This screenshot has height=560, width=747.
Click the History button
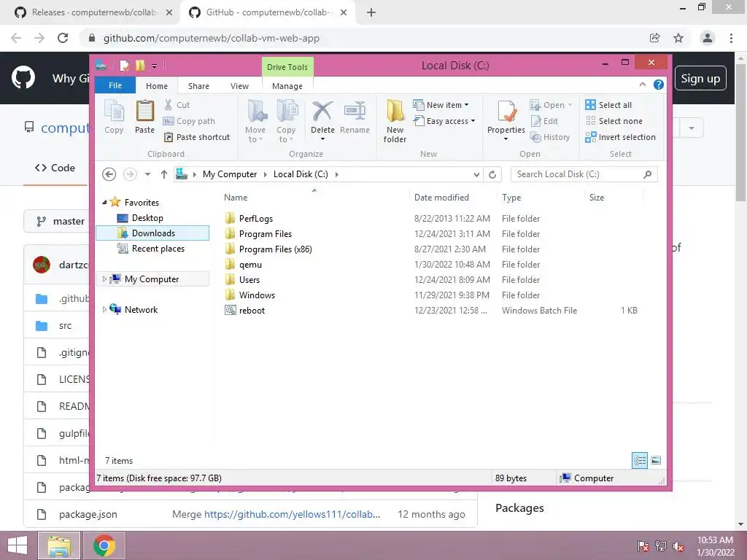tap(550, 137)
